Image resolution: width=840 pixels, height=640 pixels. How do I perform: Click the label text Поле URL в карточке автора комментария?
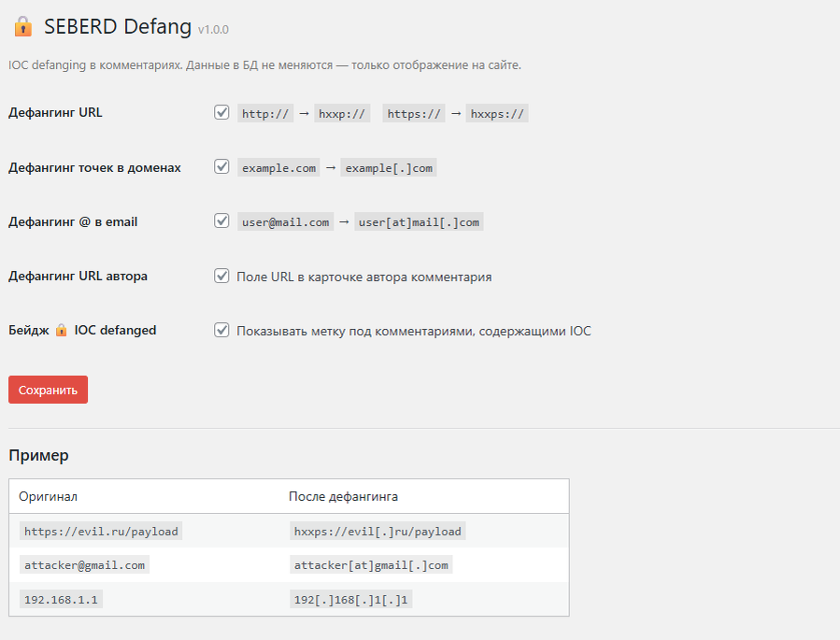363,277
